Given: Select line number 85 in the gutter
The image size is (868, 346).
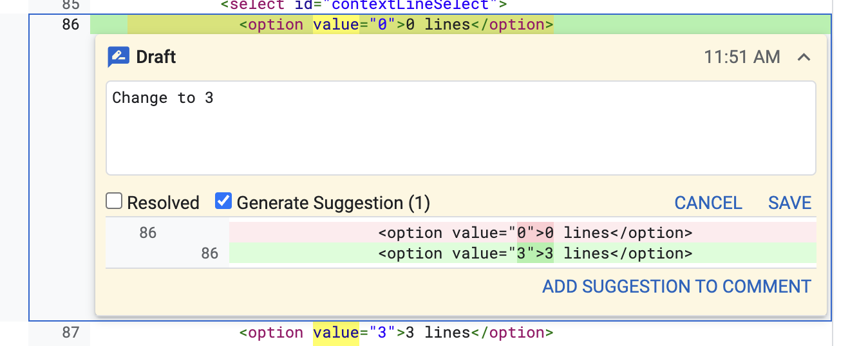Looking at the screenshot, I should (71, 5).
